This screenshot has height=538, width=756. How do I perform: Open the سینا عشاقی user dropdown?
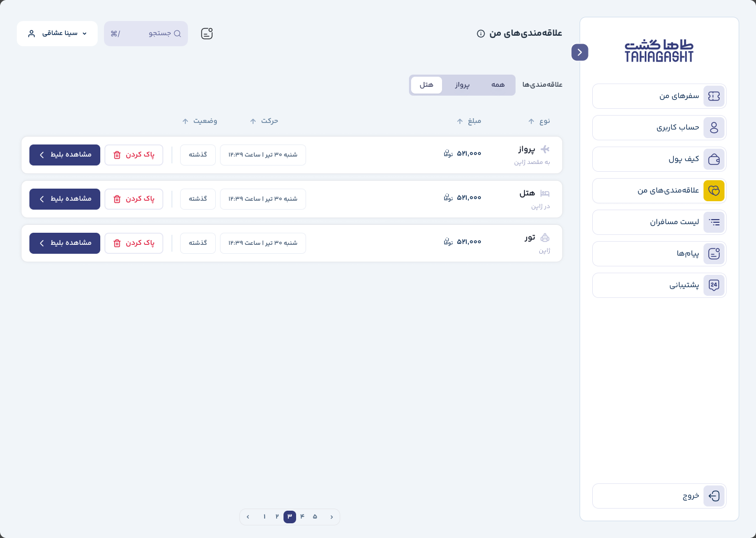[x=57, y=34]
